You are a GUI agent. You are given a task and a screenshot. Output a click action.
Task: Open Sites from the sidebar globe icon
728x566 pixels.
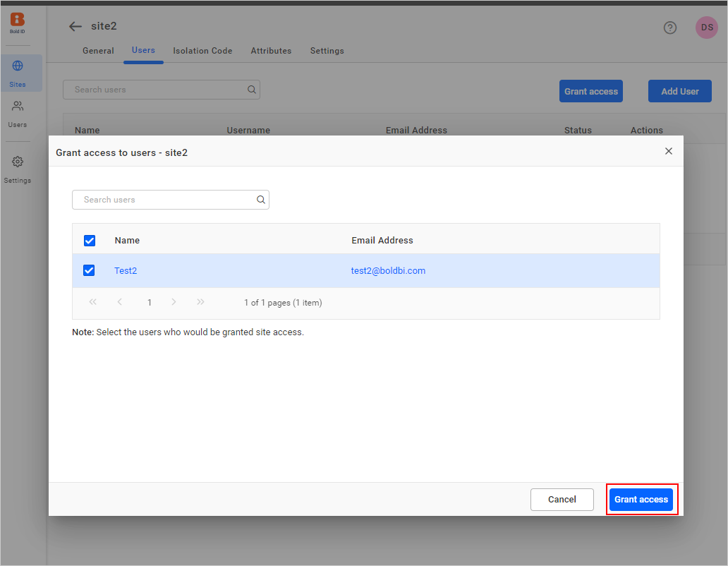18,66
